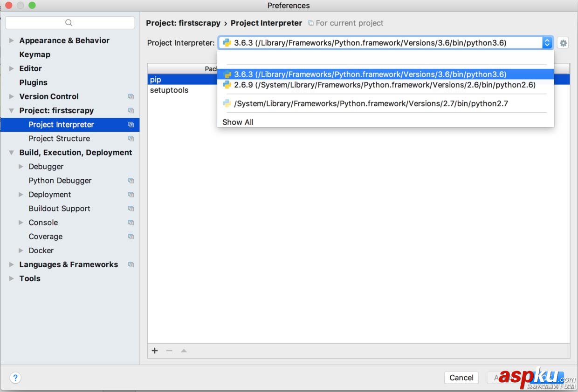Choose the python2.7 interpreter option
The width and height of the screenshot is (578, 392).
coord(385,103)
